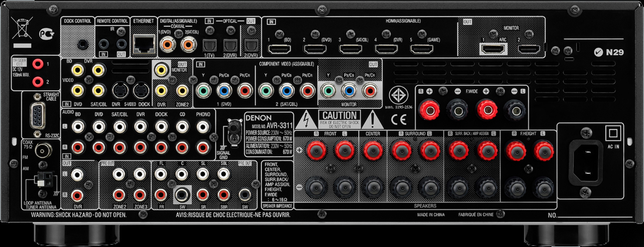Click HDMI monitor output 2

pos(529,49)
